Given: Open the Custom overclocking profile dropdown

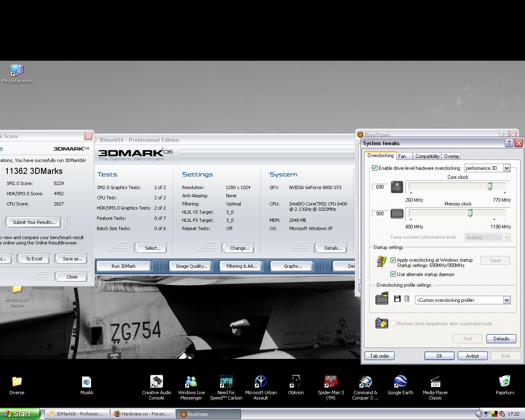Looking at the screenshot, I should click(463, 300).
